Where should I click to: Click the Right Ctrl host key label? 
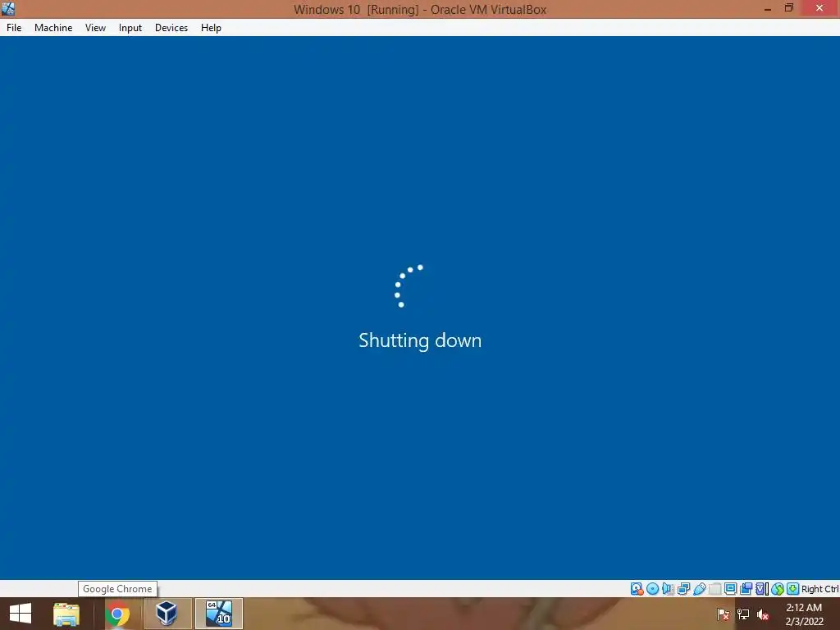(819, 589)
